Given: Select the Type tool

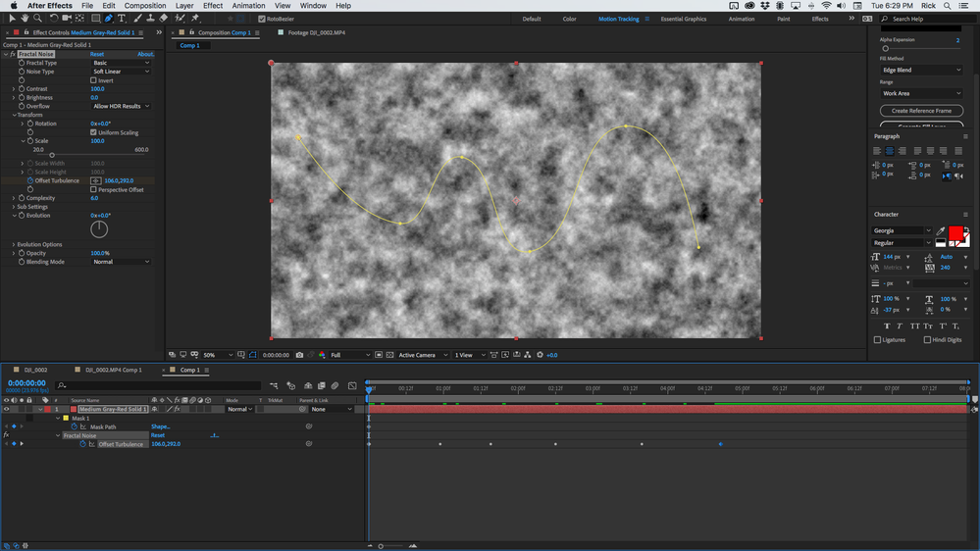Looking at the screenshot, I should [122, 18].
